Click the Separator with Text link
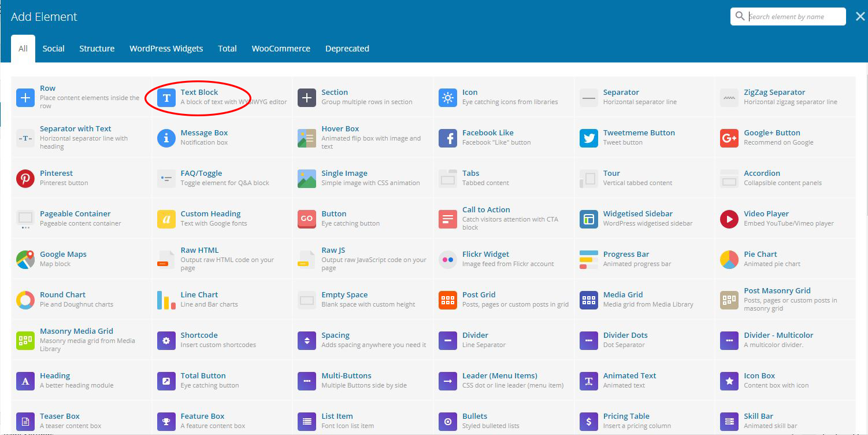 (x=76, y=128)
